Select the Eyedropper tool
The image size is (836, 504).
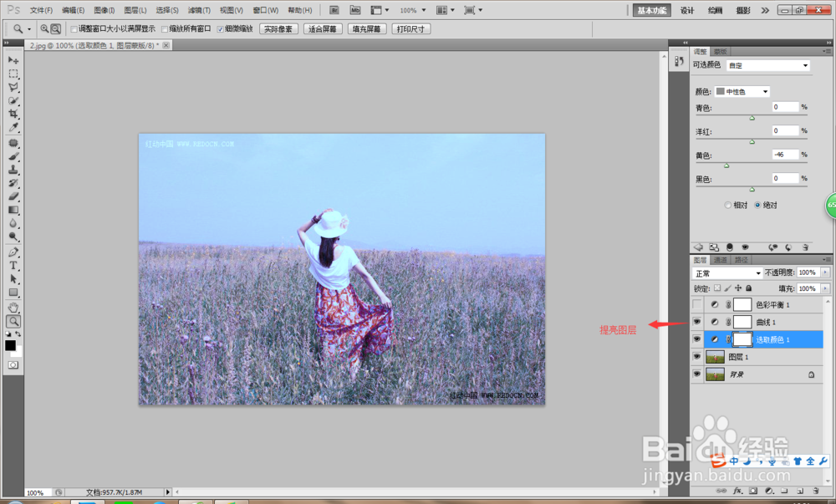(13, 127)
